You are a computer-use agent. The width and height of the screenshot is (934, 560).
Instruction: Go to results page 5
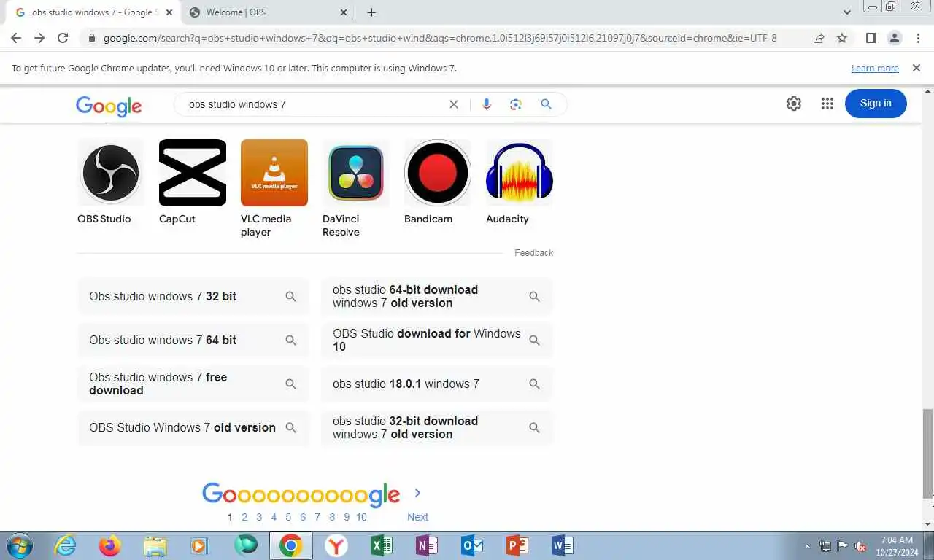pyautogui.click(x=288, y=517)
